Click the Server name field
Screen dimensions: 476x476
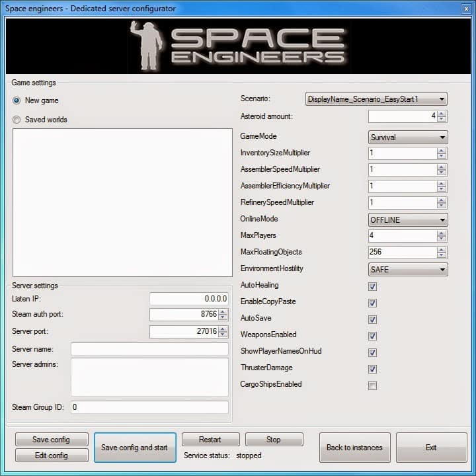(x=149, y=349)
